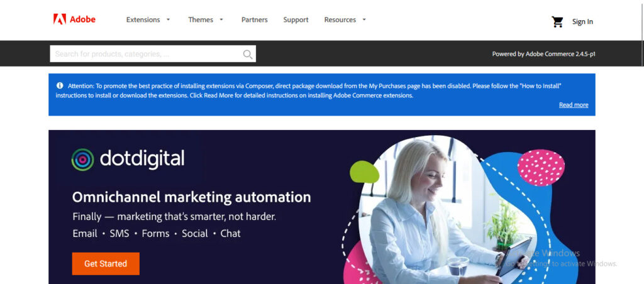The width and height of the screenshot is (644, 284).
Task: Click the search magnifier icon
Action: pyautogui.click(x=248, y=54)
